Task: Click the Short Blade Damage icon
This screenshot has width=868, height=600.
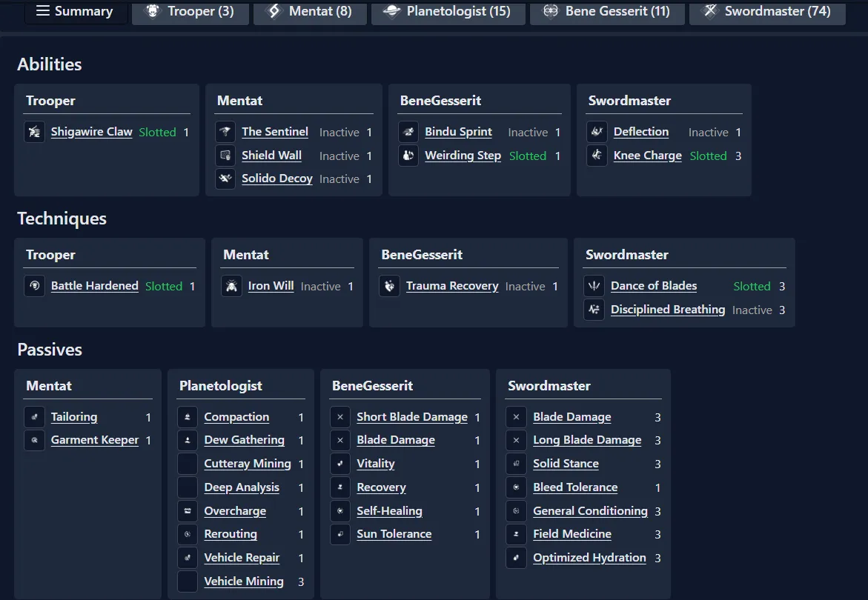Action: pyautogui.click(x=340, y=418)
